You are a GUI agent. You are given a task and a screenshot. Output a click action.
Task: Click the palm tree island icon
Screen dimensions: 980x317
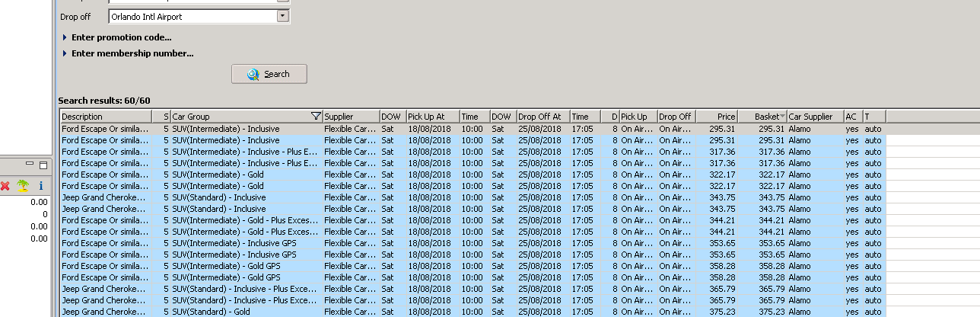pyautogui.click(x=24, y=185)
